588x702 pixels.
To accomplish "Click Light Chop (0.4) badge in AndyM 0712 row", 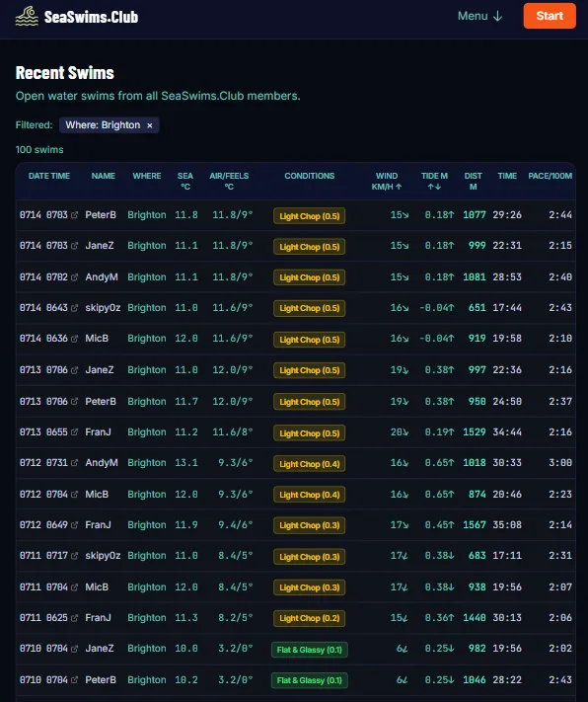I will point(309,464).
